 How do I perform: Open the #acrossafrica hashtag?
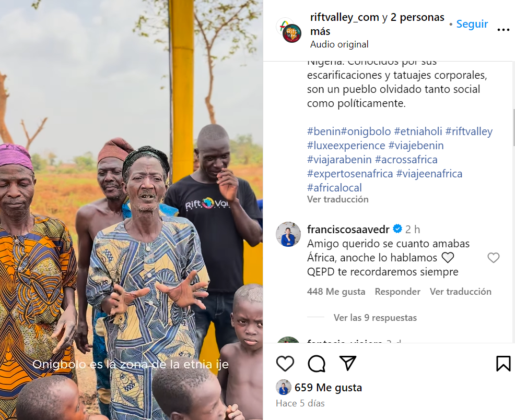tap(406, 160)
